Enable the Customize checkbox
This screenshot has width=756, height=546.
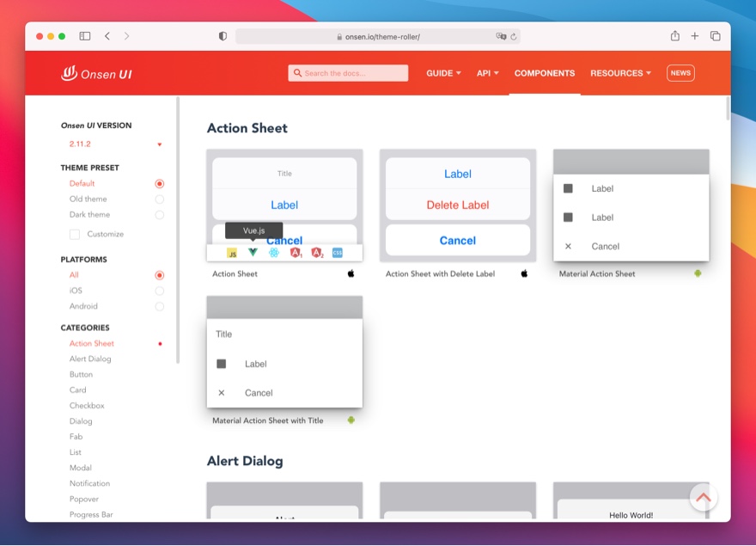coord(75,234)
